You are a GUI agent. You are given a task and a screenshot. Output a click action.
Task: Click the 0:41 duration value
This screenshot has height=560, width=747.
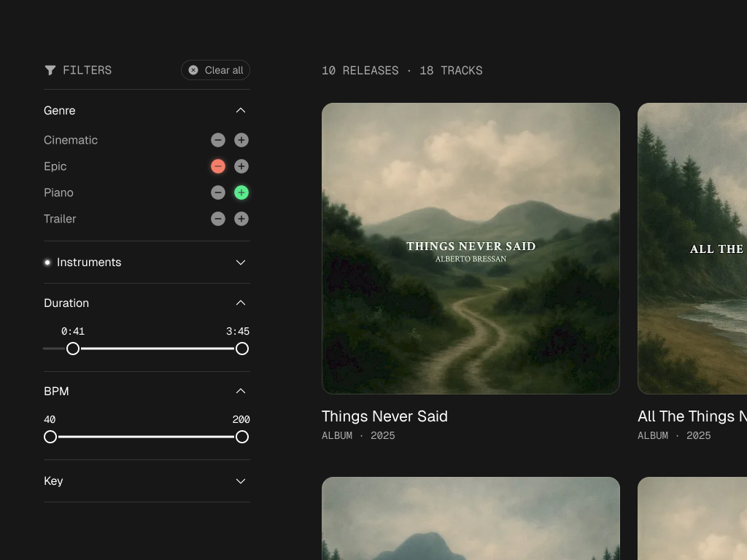point(73,331)
